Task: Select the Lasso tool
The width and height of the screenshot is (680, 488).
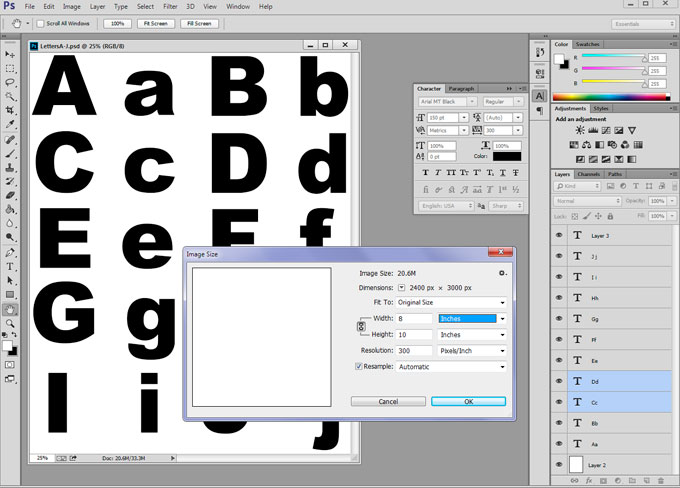Action: click(10, 82)
